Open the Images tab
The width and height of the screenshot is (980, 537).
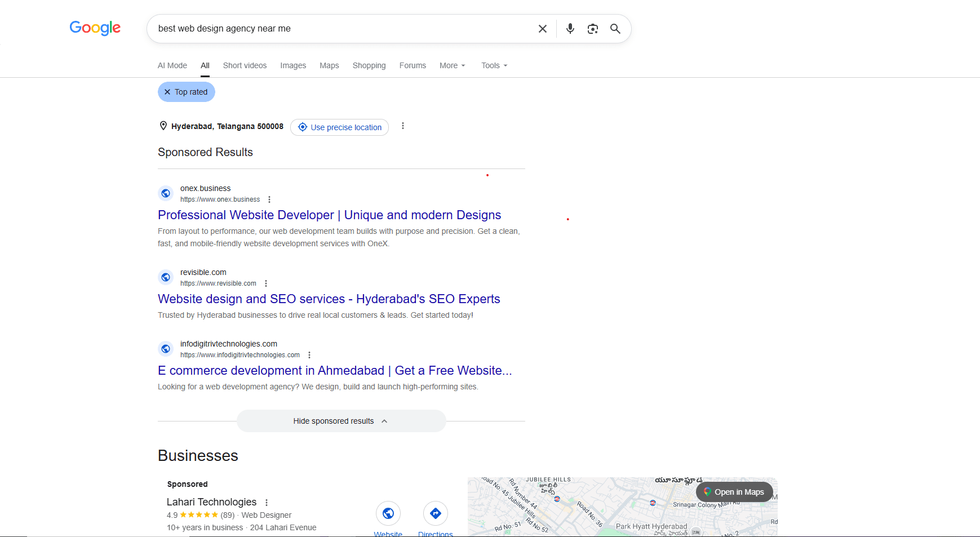293,65
